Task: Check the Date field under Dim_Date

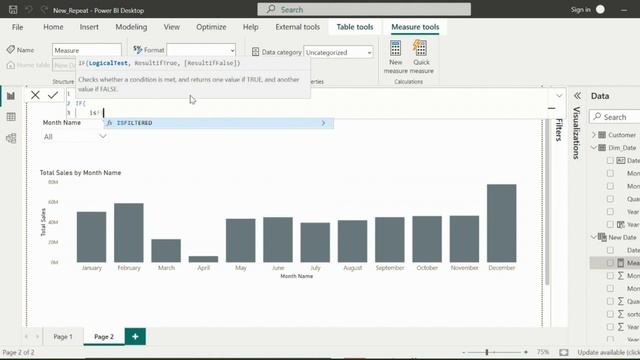Action: [x=610, y=160]
